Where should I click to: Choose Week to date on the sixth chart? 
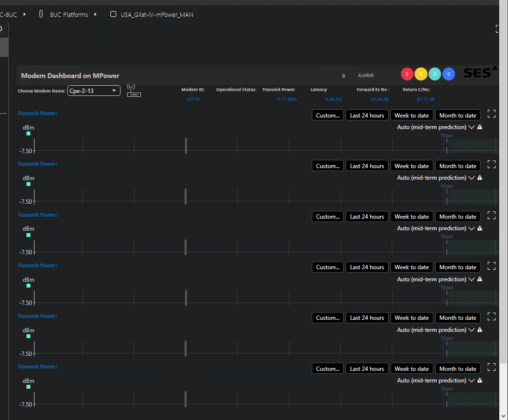[x=412, y=368]
